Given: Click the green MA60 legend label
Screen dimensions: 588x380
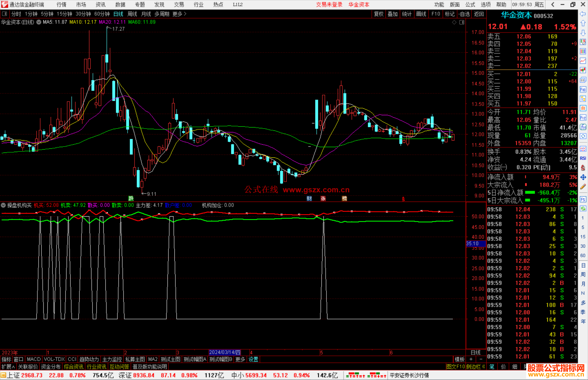Looking at the screenshot, I should tap(142, 22).
